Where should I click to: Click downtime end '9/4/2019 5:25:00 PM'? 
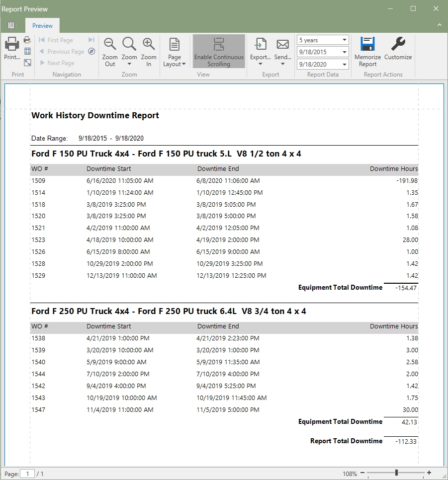226,386
